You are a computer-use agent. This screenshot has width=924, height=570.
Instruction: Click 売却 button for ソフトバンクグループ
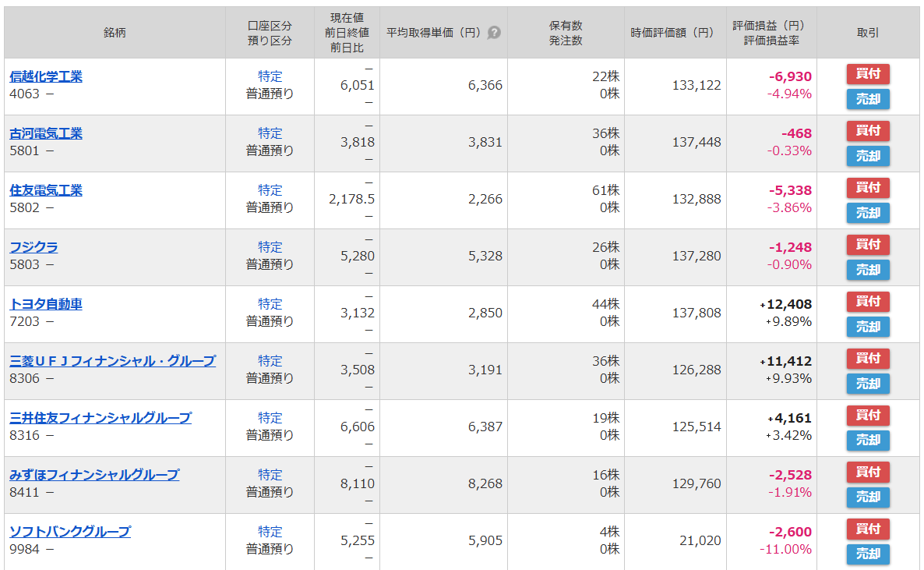point(868,554)
